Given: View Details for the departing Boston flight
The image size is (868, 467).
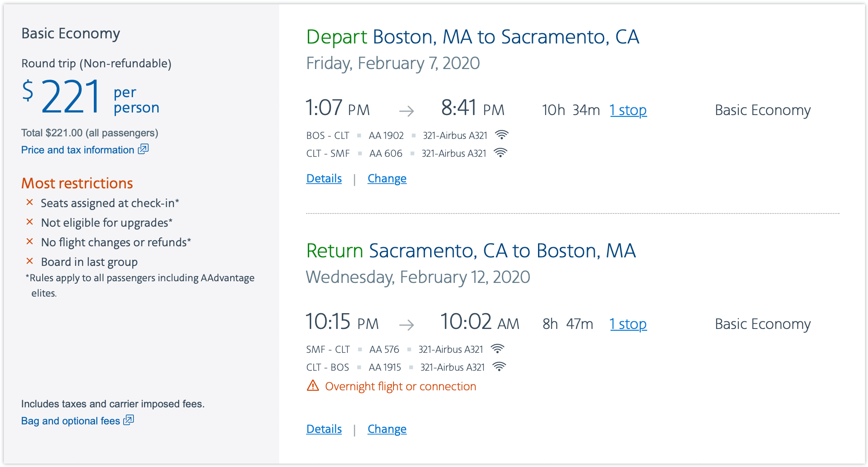Looking at the screenshot, I should point(324,179).
